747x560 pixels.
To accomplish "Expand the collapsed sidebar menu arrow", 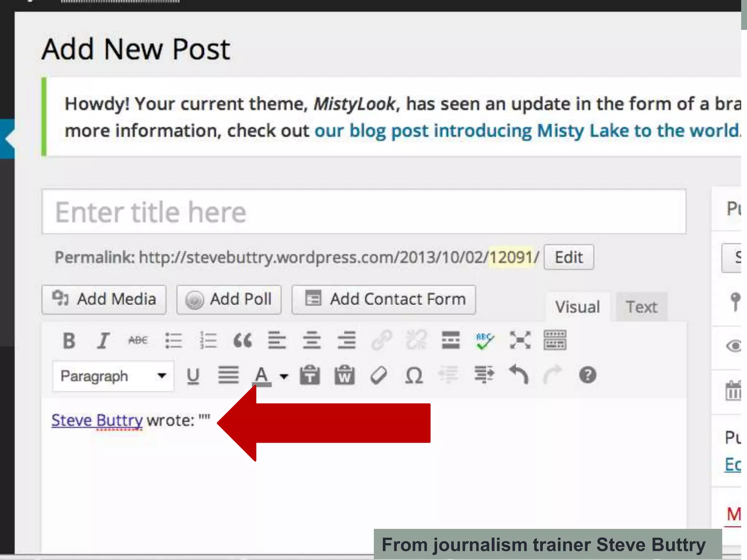I will tap(7, 139).
